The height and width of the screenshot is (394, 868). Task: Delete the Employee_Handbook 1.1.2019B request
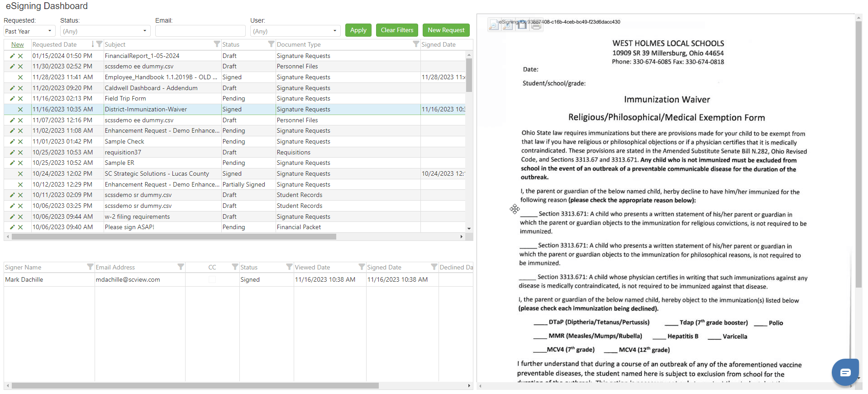pyautogui.click(x=20, y=77)
